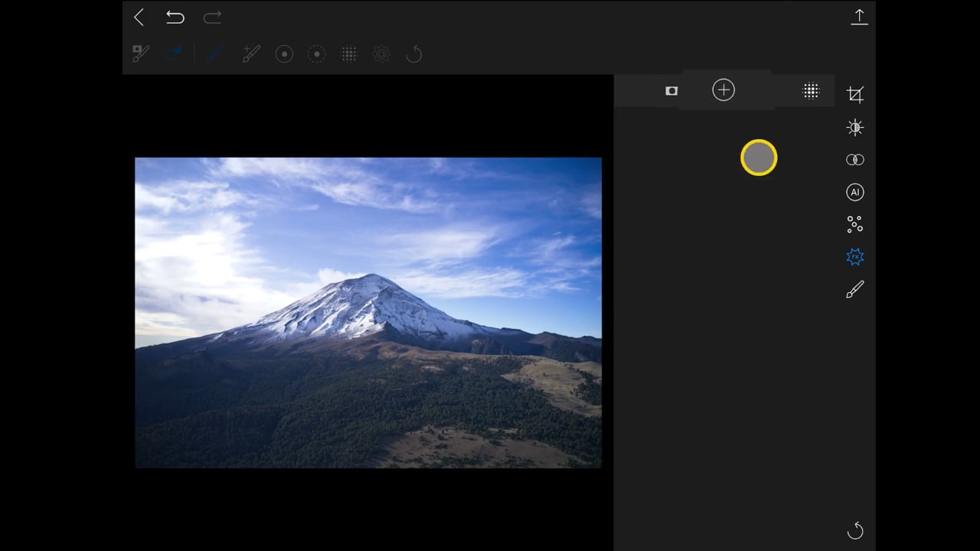Viewport: 980px width, 551px height.
Task: Open the scattered dots effects tool
Action: (855, 224)
